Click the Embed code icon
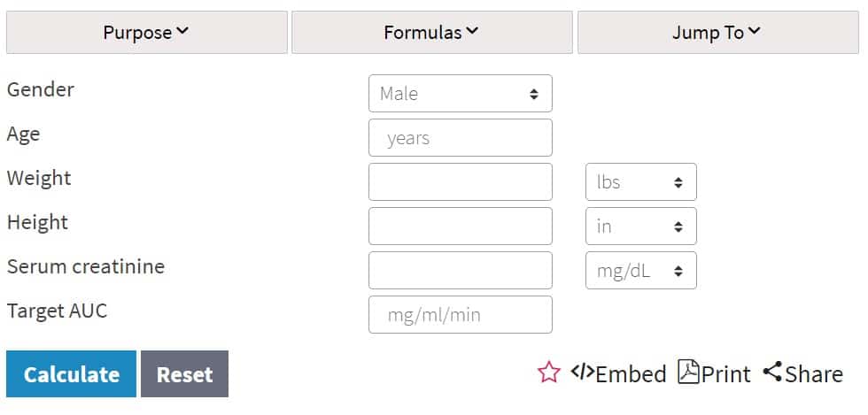This screenshot has height=415, width=868. click(x=583, y=372)
